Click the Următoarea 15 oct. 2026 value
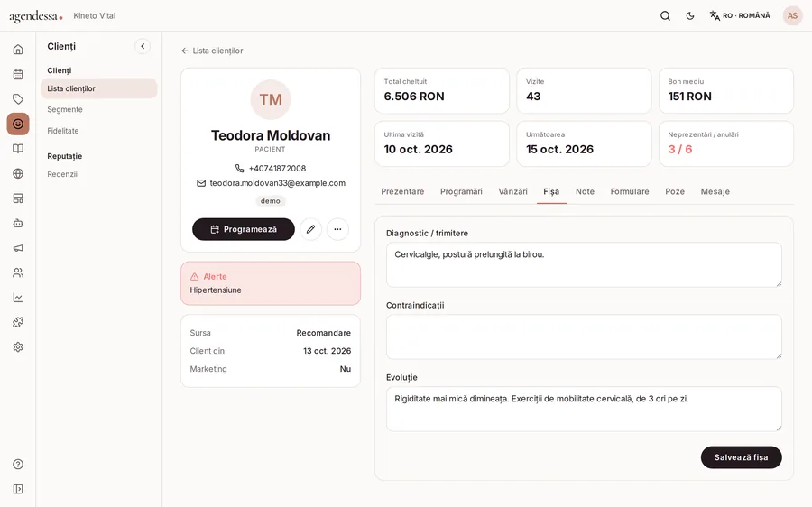This screenshot has height=507, width=812. click(559, 149)
